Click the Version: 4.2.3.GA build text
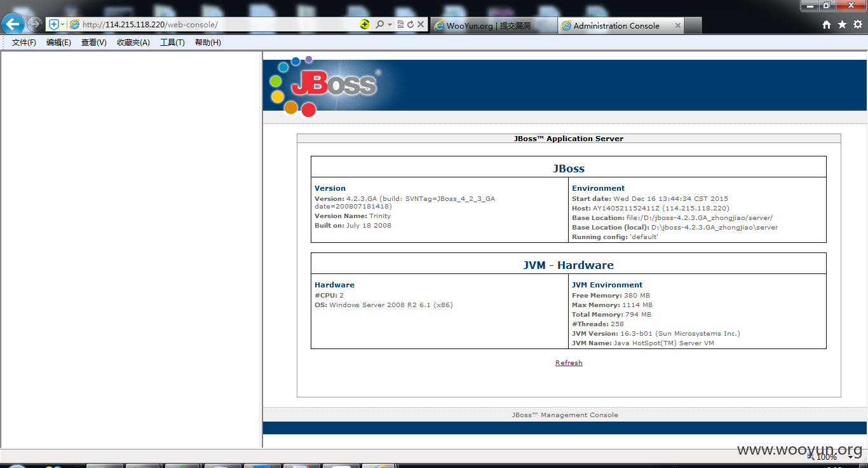This screenshot has width=868, height=468. click(405, 202)
